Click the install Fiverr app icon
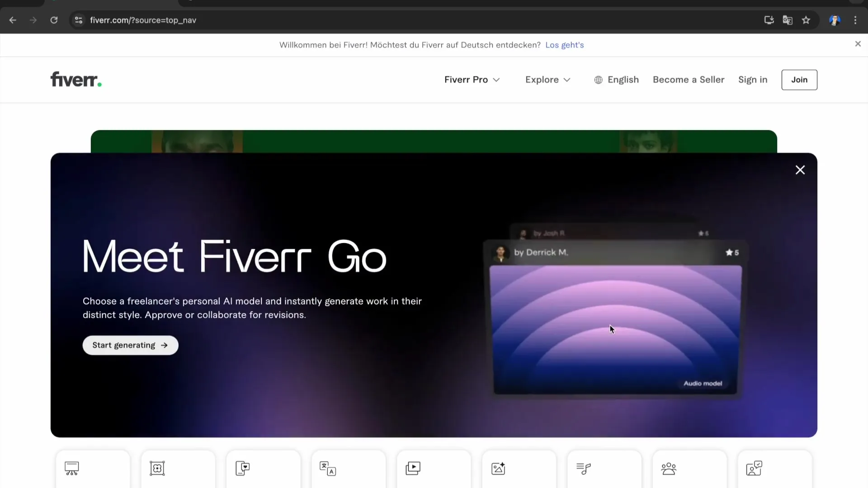This screenshot has width=868, height=488. (x=769, y=20)
